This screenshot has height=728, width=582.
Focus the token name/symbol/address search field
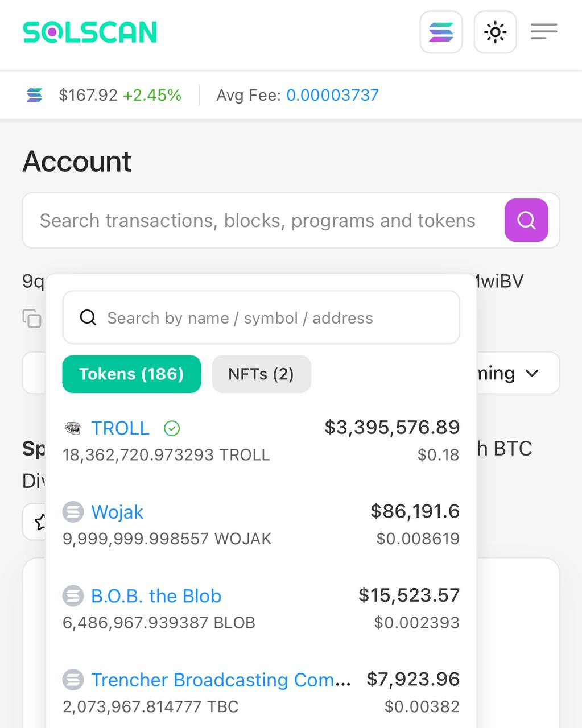[261, 317]
